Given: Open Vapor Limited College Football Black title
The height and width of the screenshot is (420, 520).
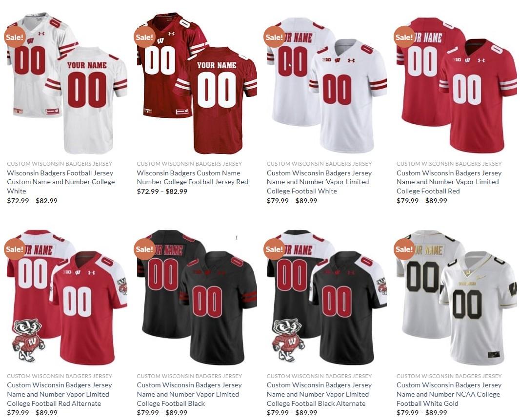Looking at the screenshot, I should (x=189, y=394).
